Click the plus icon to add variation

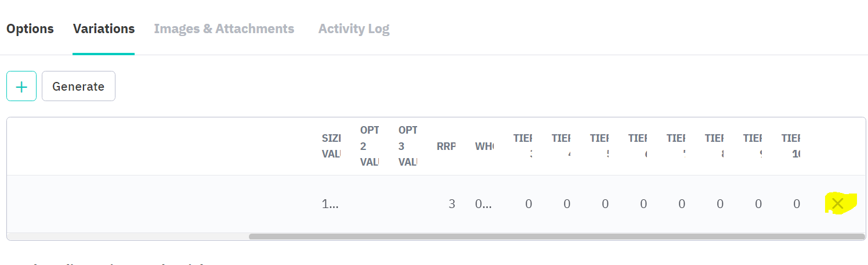click(x=21, y=86)
